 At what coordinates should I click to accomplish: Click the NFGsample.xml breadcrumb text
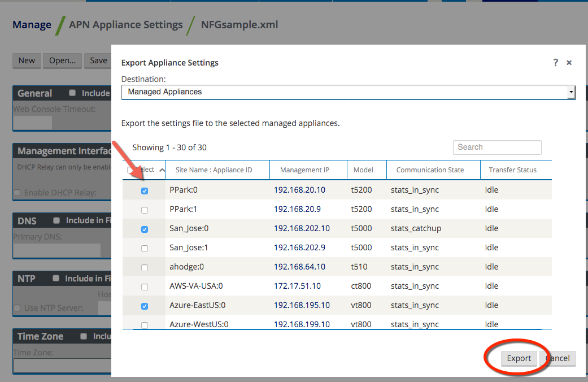pos(239,25)
